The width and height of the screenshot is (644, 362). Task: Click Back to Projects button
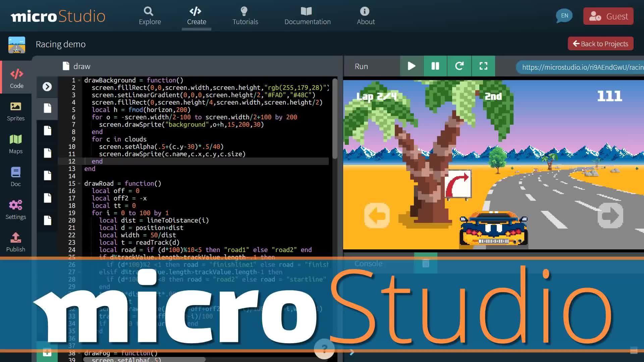pos(600,43)
